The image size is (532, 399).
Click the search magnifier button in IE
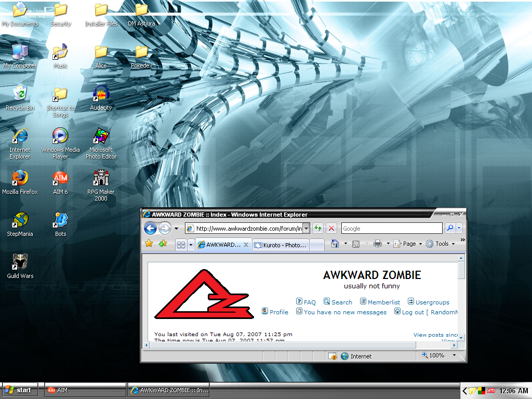pyautogui.click(x=450, y=229)
